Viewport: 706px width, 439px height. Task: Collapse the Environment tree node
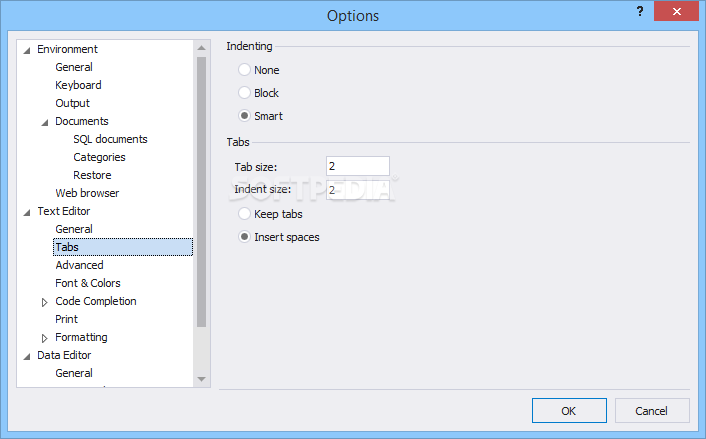[x=26, y=50]
